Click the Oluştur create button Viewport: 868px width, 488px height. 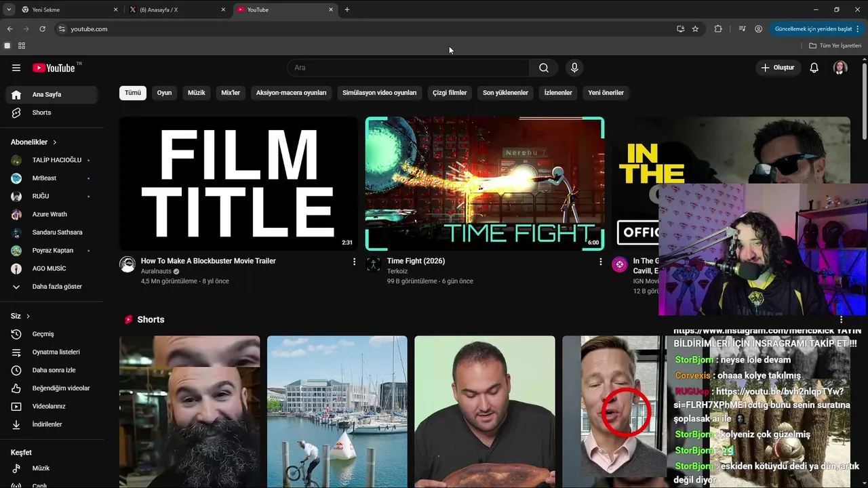(x=777, y=68)
